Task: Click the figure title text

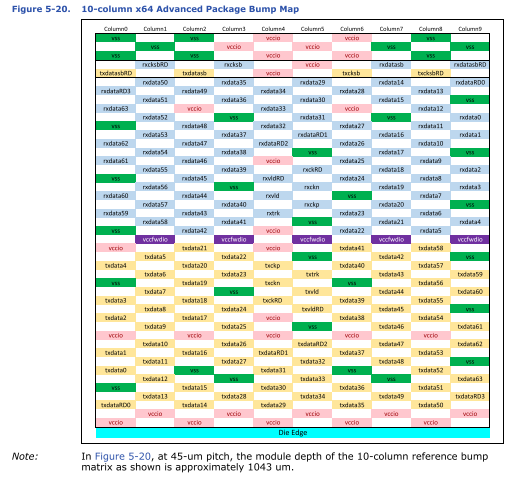Action: (190, 9)
